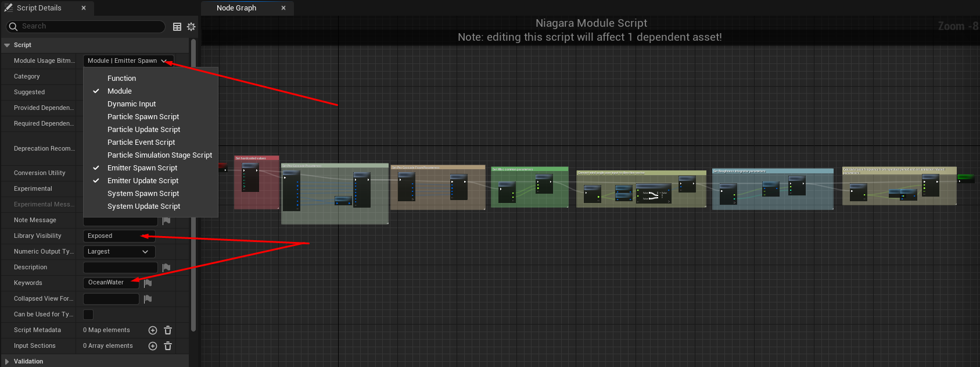Image resolution: width=980 pixels, height=367 pixels.
Task: Click the flag icon beside Collapsed View Format
Action: click(148, 299)
